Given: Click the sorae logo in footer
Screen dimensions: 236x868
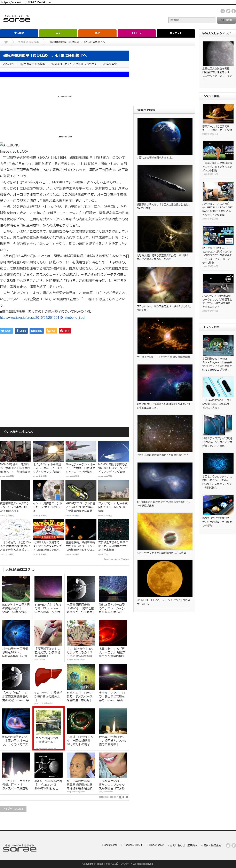Looking at the screenshot, I should pyautogui.click(x=19, y=848).
